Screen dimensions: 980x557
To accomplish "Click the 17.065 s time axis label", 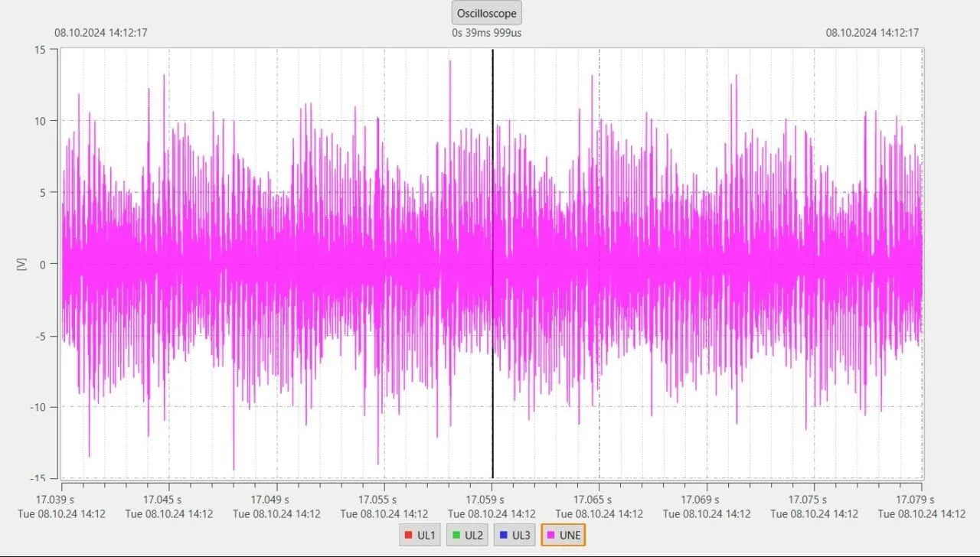I will pyautogui.click(x=599, y=500).
